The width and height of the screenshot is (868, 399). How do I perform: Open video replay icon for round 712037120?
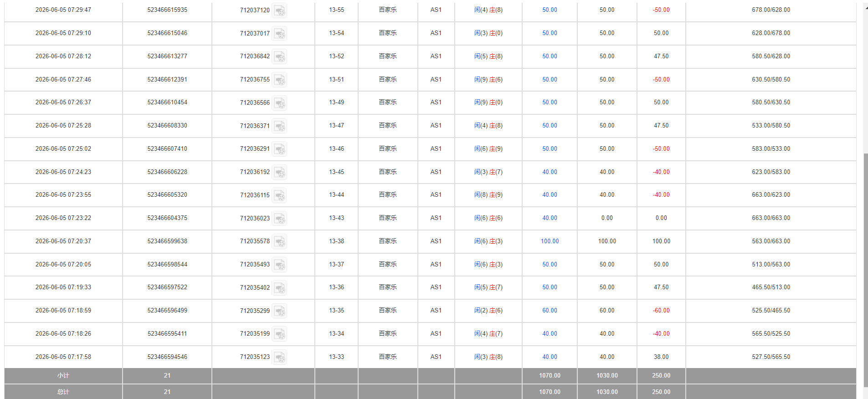pos(279,10)
